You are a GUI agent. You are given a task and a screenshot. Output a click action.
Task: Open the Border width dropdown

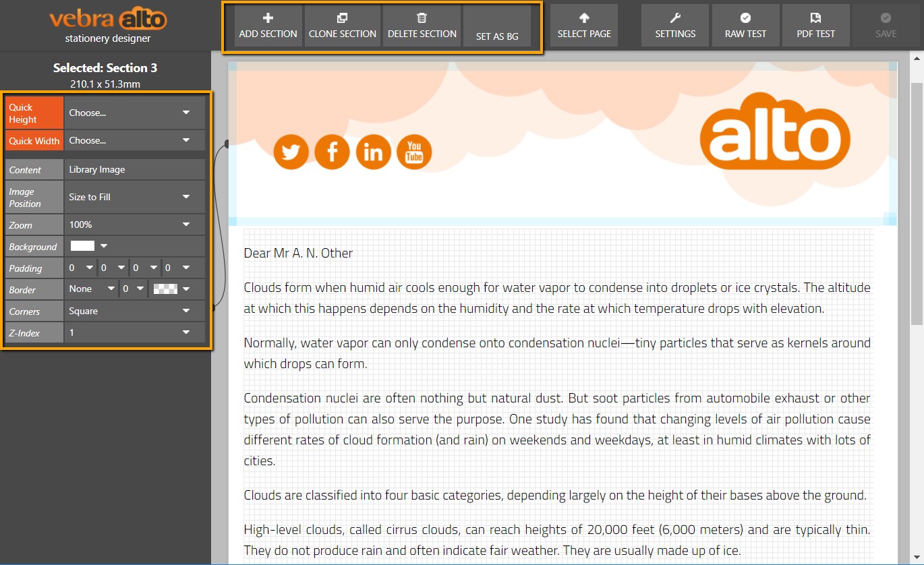coord(133,289)
